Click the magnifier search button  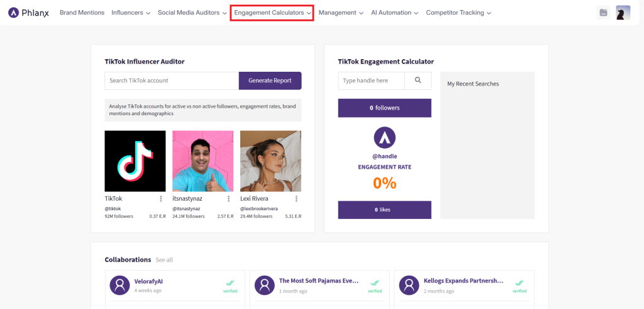tap(418, 81)
